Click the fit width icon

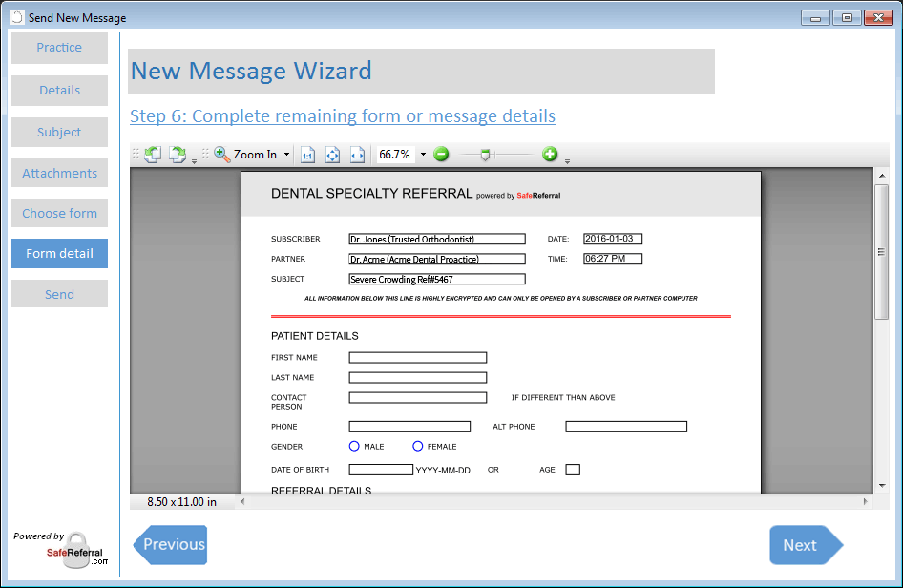[357, 155]
